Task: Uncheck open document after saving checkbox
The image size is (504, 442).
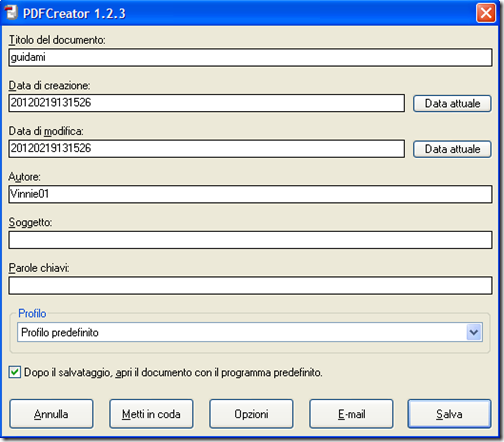Action: pyautogui.click(x=15, y=372)
